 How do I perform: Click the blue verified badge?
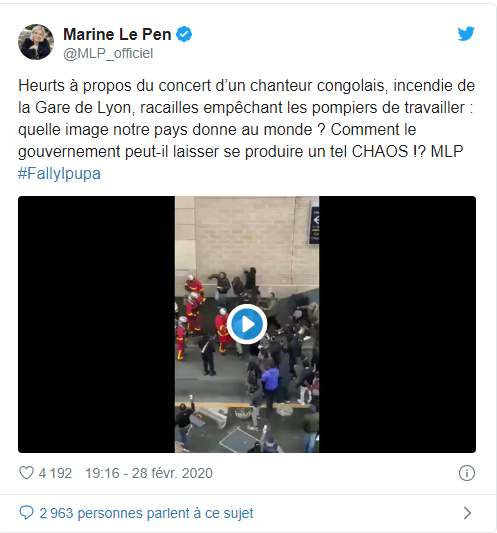tap(184, 34)
